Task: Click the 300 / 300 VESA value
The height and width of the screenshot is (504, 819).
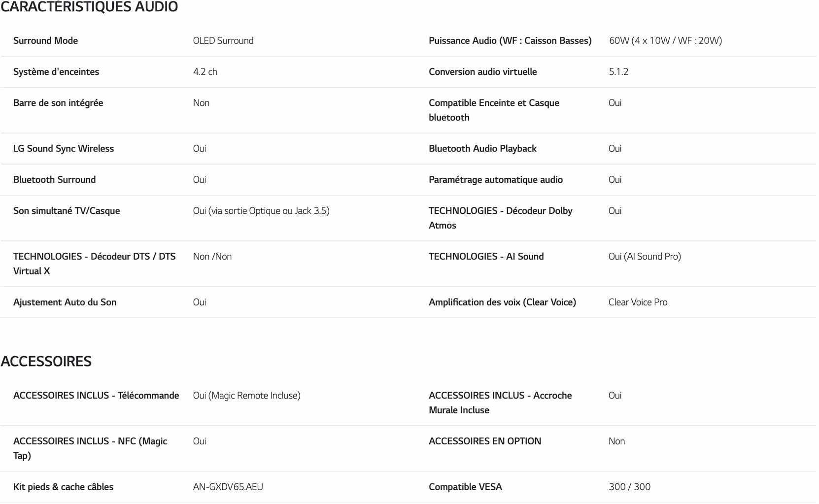Action: coord(629,487)
